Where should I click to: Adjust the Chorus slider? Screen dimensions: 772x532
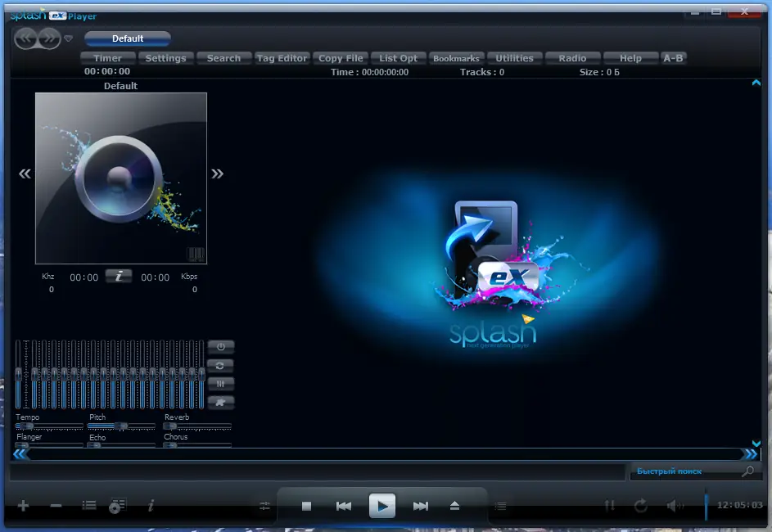pos(197,445)
